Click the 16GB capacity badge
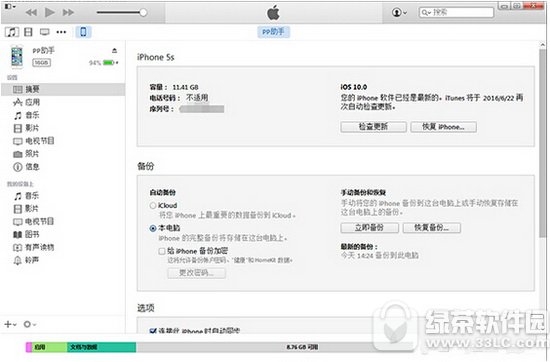 pyautogui.click(x=42, y=63)
